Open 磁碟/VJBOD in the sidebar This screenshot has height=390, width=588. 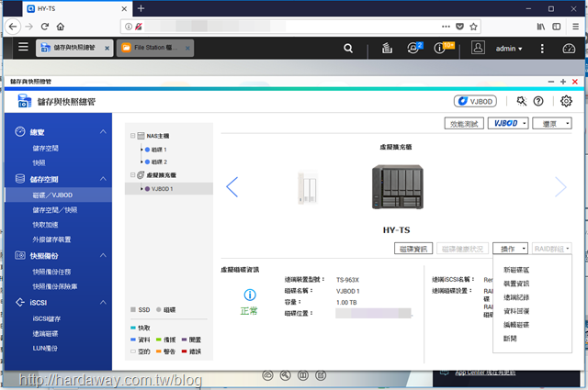pos(59,195)
